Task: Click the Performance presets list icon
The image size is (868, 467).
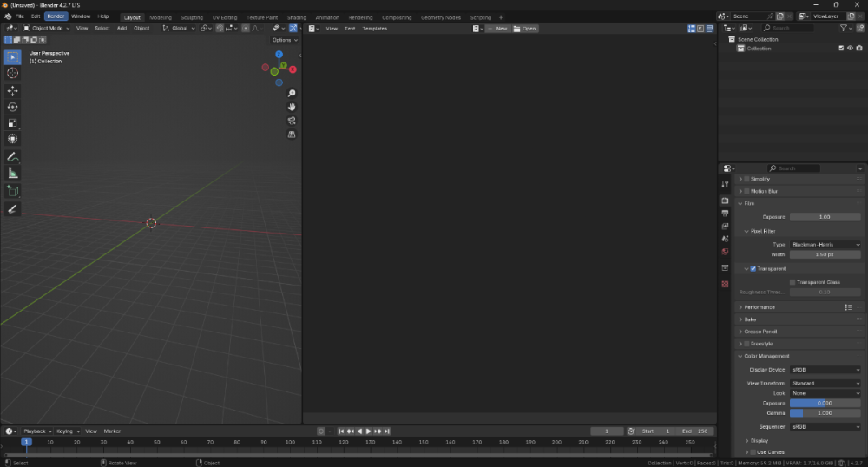Action: pyautogui.click(x=849, y=307)
